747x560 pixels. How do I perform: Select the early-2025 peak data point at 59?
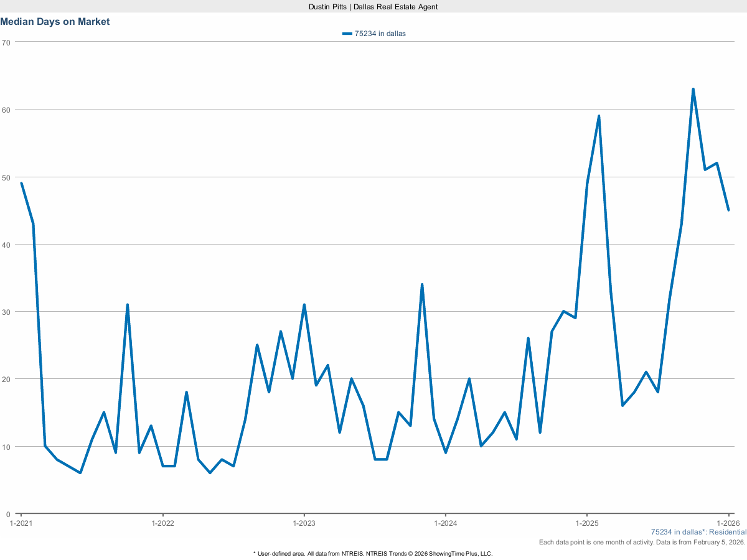pos(598,116)
